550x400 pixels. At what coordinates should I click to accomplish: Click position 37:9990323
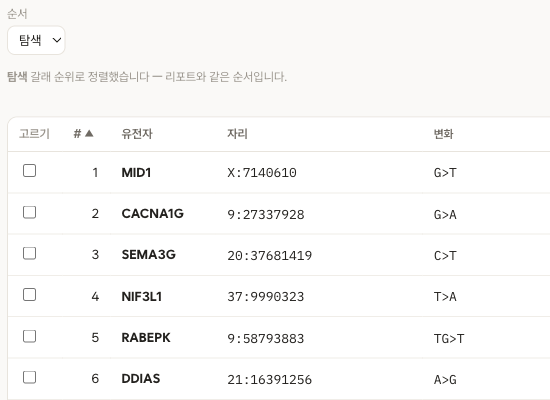266,297
